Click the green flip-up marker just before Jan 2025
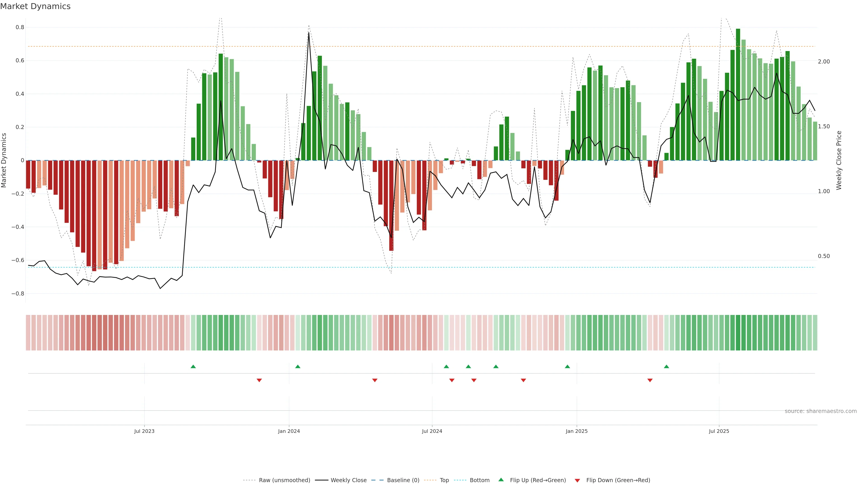Screen dimensions: 868x488 coord(567,366)
